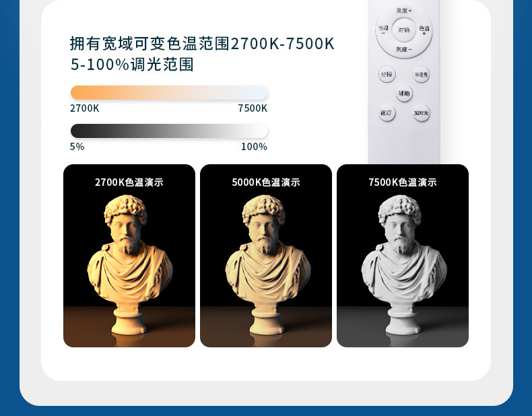Tap the 亮度+ brightness up button on remote
The height and width of the screenshot is (416, 532).
(x=404, y=11)
